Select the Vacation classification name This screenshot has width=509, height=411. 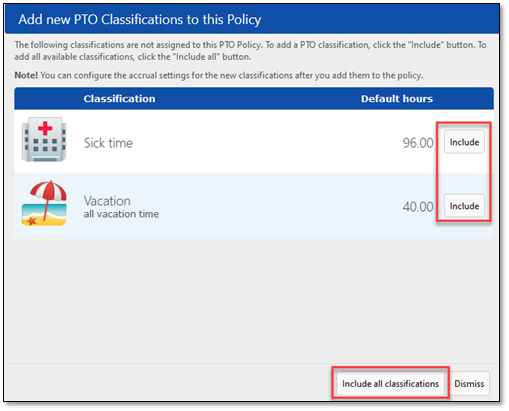point(107,201)
